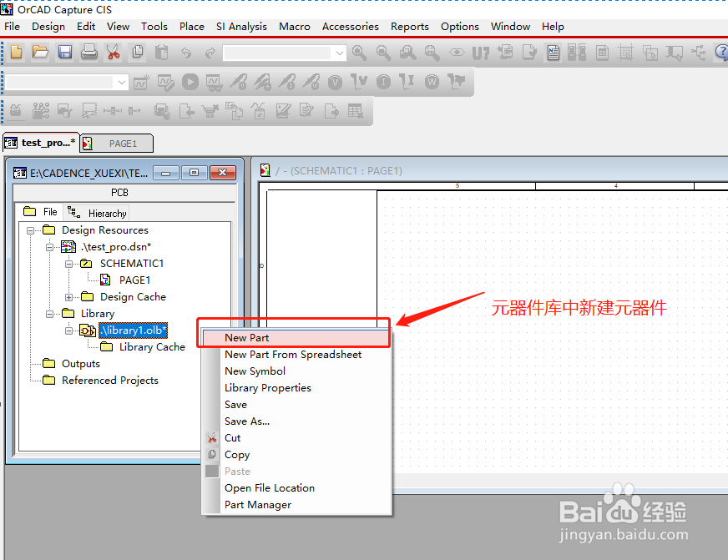The width and height of the screenshot is (728, 560).
Task: Click the Copy toolbar icon
Action: coord(138,52)
